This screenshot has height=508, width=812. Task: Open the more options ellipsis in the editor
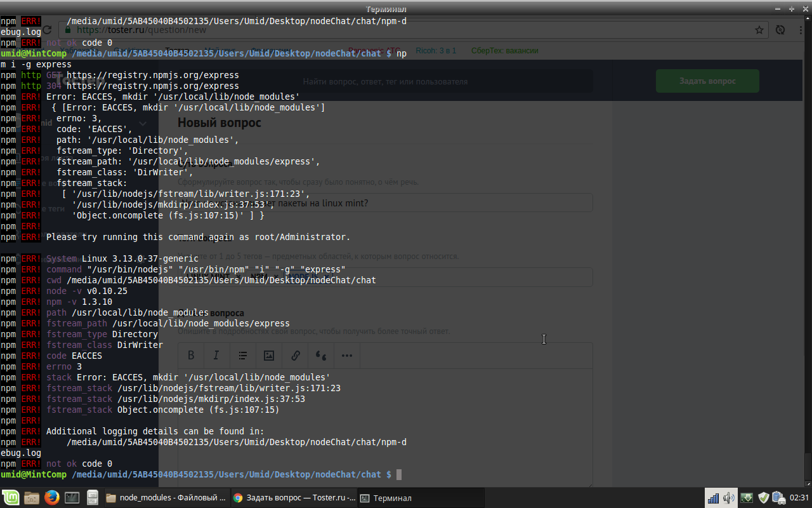(347, 356)
